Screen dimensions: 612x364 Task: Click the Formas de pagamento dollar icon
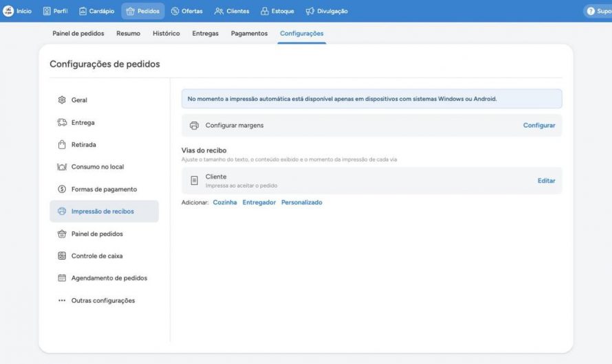pyautogui.click(x=62, y=189)
